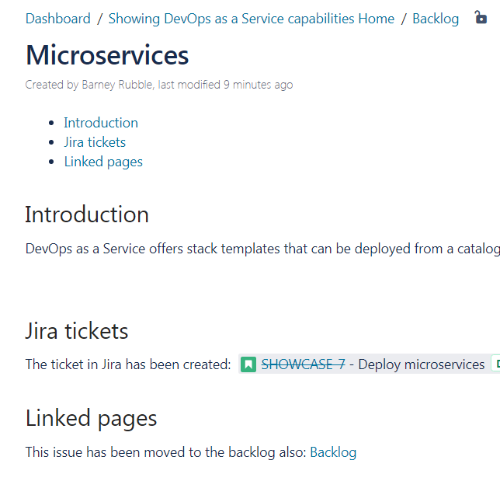Click the Deploy microservices issue summary
This screenshot has width=500, height=502.
click(421, 364)
